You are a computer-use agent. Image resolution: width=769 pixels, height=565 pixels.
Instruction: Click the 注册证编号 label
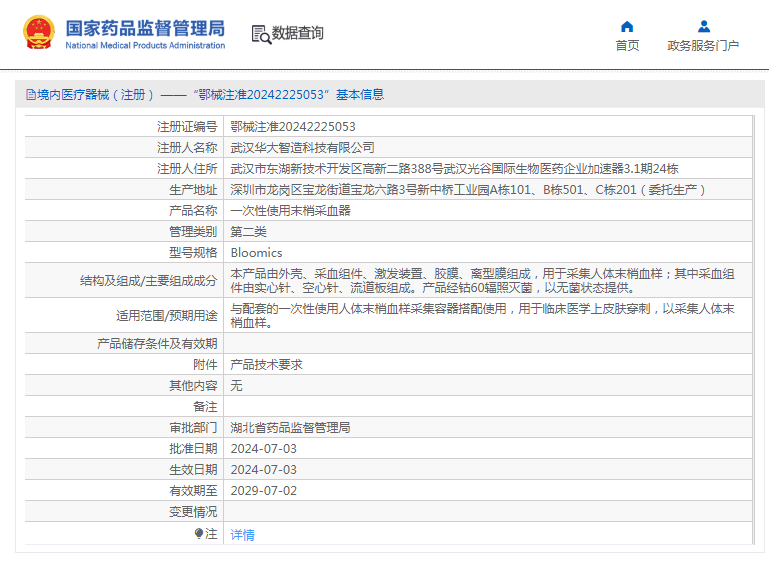187,127
